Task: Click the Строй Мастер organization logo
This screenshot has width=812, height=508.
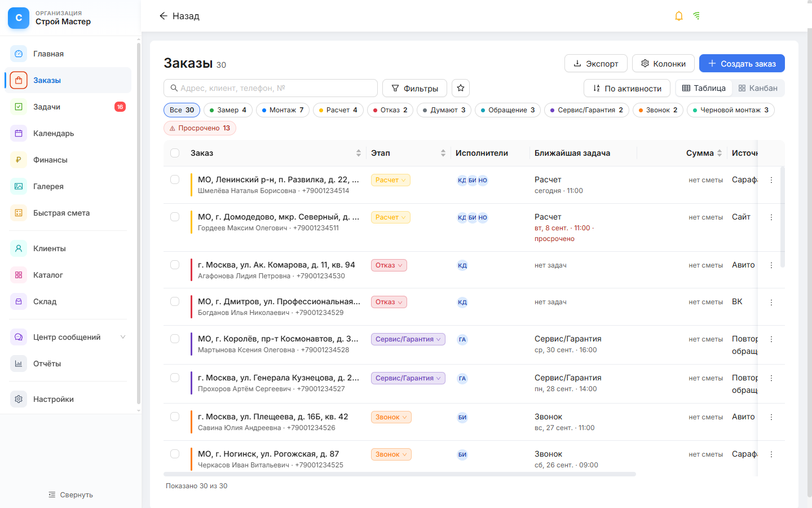Action: click(19, 18)
